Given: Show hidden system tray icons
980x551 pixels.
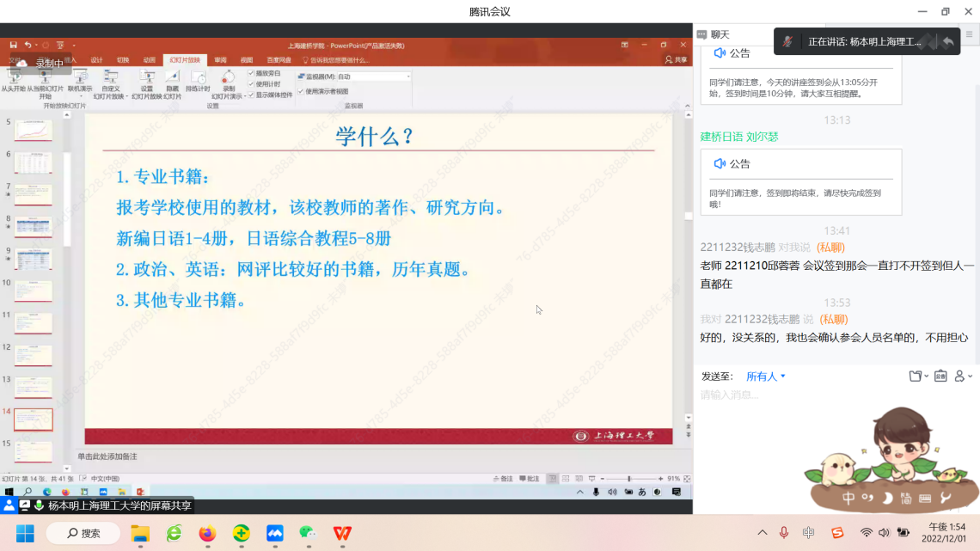Looking at the screenshot, I should pos(762,533).
